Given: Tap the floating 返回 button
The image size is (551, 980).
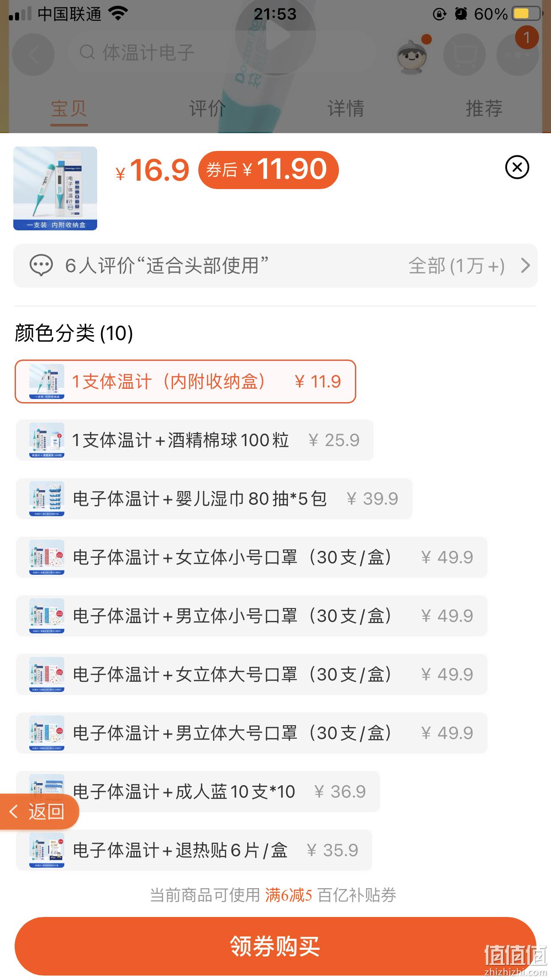Looking at the screenshot, I should tap(39, 811).
